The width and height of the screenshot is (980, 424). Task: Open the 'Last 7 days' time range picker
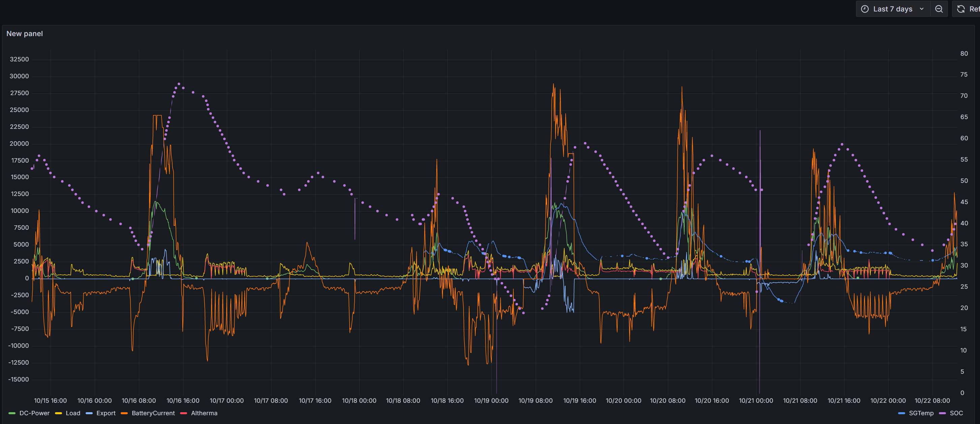click(892, 9)
